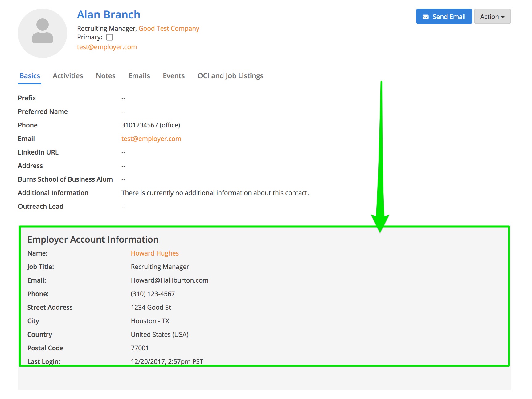
Task: Click the Send Email button
Action: pyautogui.click(x=444, y=17)
